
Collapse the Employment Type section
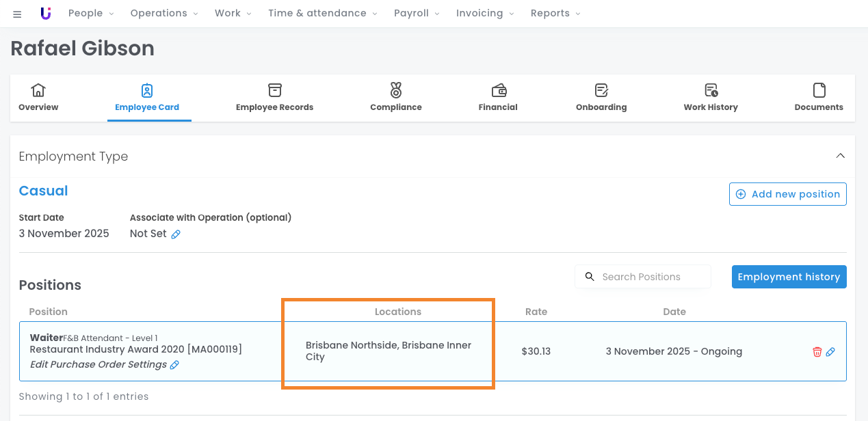840,157
